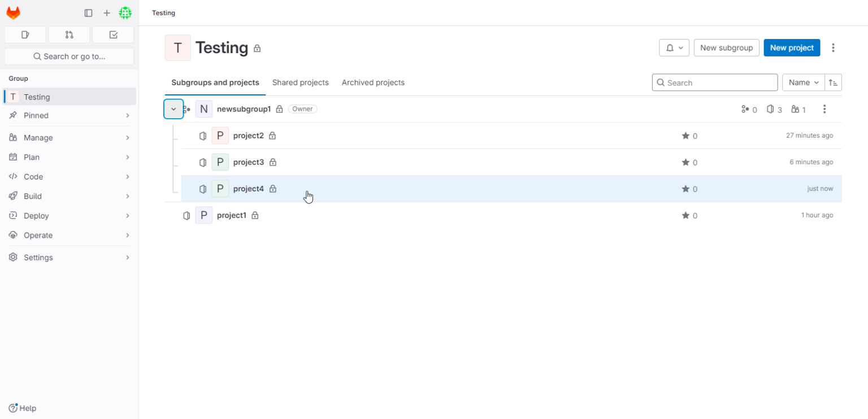Screen dimensions: 868x419
Task: Open the project3 link
Action: tap(248, 162)
